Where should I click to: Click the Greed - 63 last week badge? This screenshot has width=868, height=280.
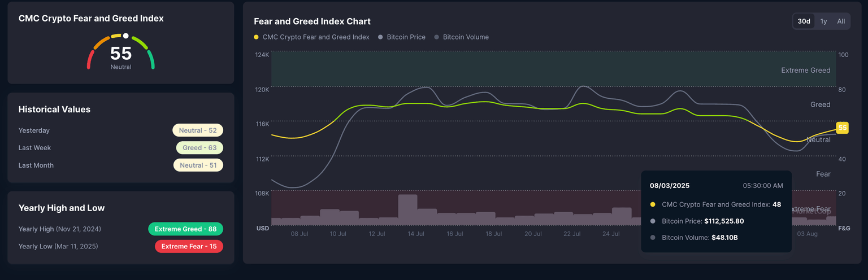(199, 148)
